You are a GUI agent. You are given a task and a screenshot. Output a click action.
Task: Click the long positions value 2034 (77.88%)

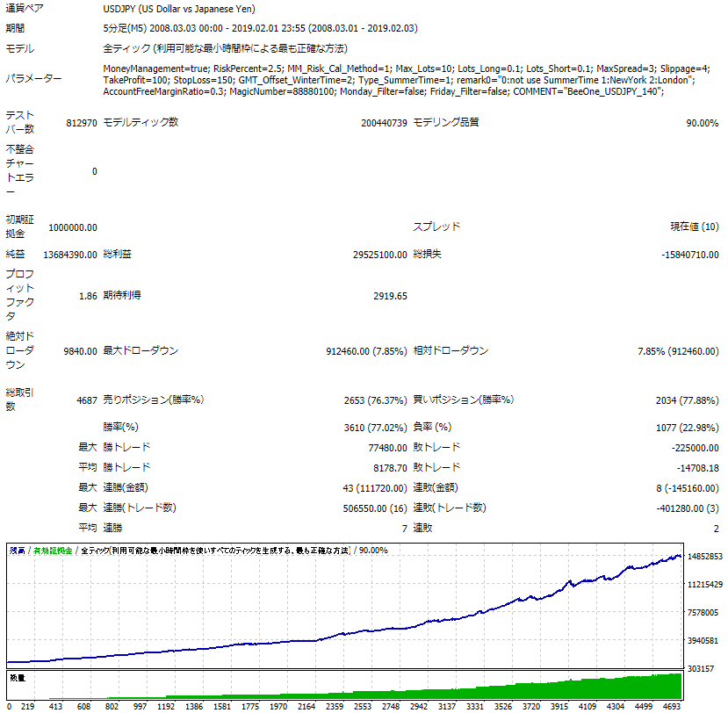[687, 400]
